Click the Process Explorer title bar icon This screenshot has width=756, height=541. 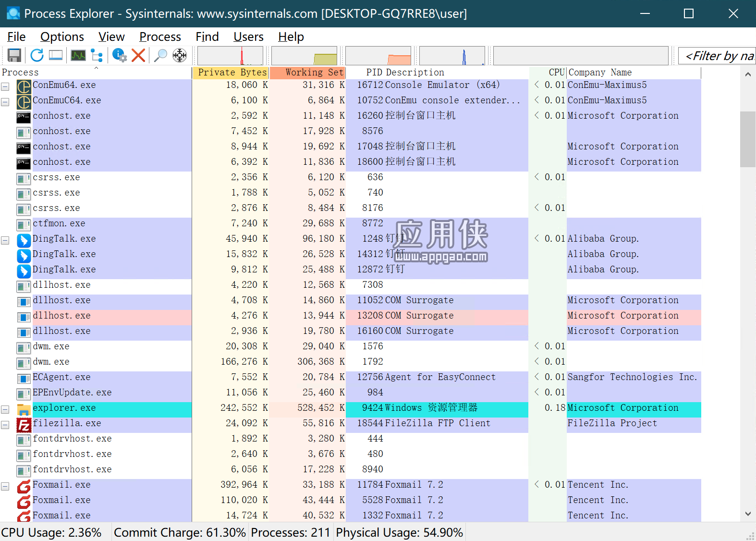click(13, 13)
